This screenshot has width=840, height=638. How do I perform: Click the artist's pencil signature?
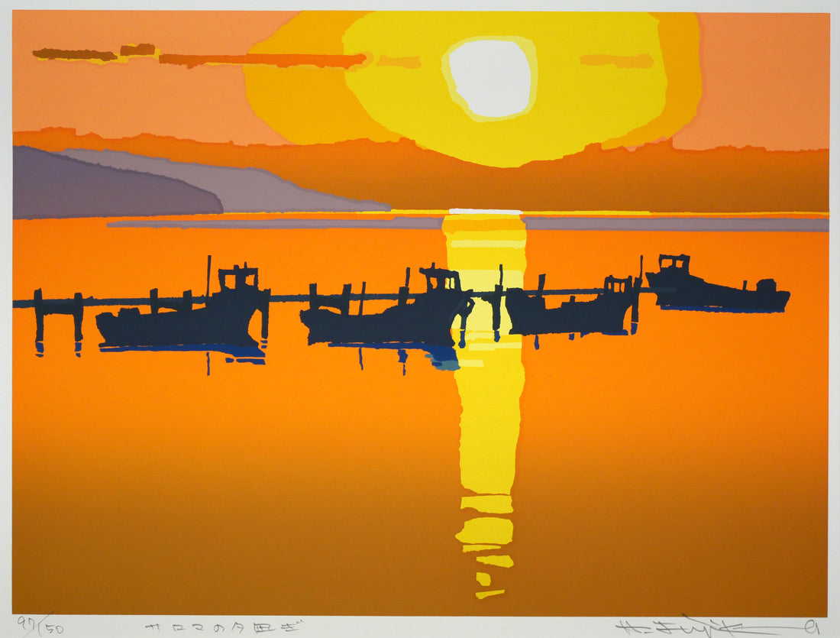[718, 627]
